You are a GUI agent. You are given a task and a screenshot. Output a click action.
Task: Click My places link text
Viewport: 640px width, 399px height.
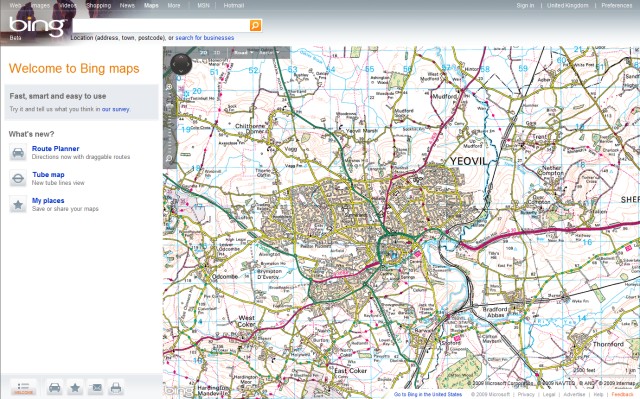coord(48,201)
